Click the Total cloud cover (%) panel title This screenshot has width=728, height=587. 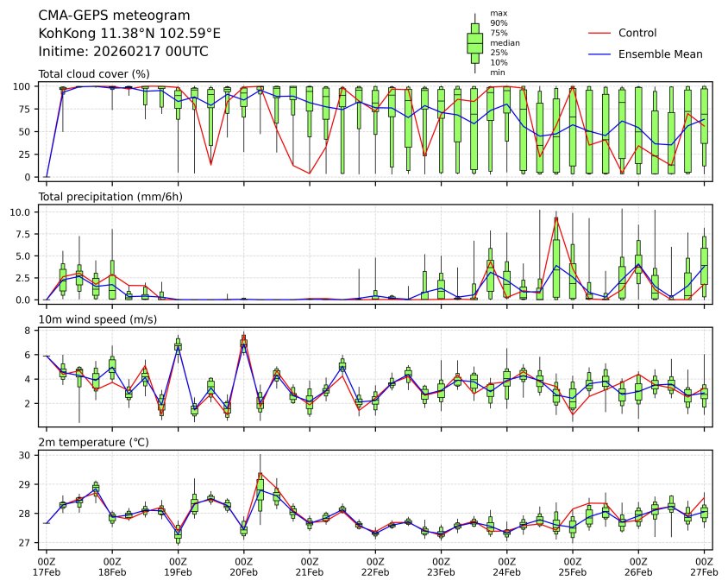[x=94, y=74]
